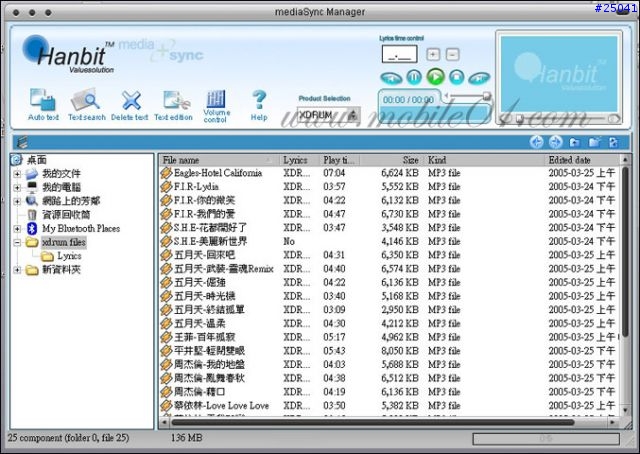This screenshot has width=640, height=454.
Task: Click the file list vertical scrollbar up arrow
Action: click(x=624, y=160)
